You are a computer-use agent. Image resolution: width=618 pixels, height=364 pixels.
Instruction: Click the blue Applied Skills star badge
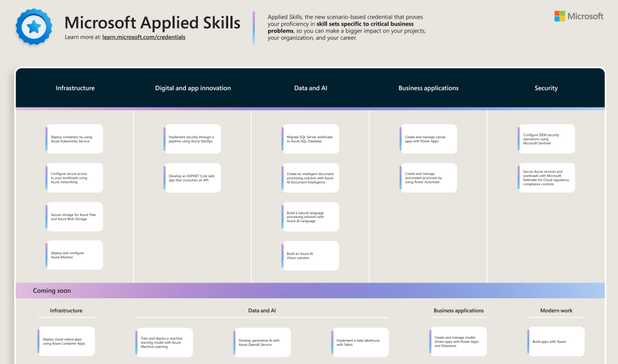[x=34, y=26]
